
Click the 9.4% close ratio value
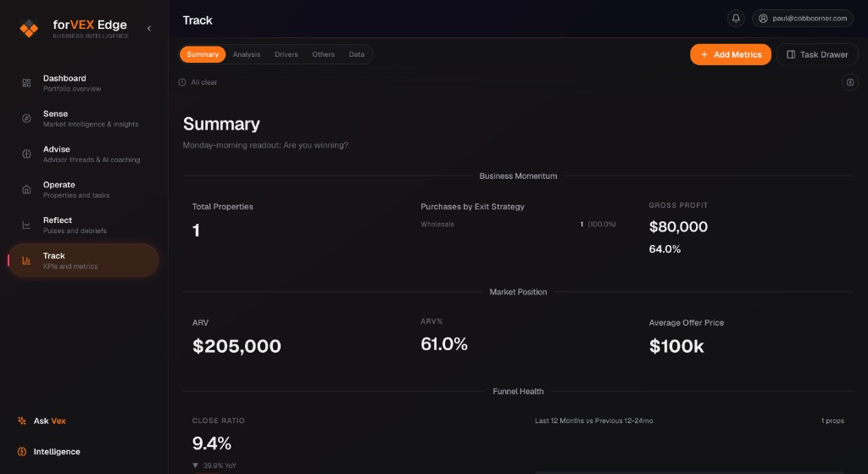pos(211,443)
